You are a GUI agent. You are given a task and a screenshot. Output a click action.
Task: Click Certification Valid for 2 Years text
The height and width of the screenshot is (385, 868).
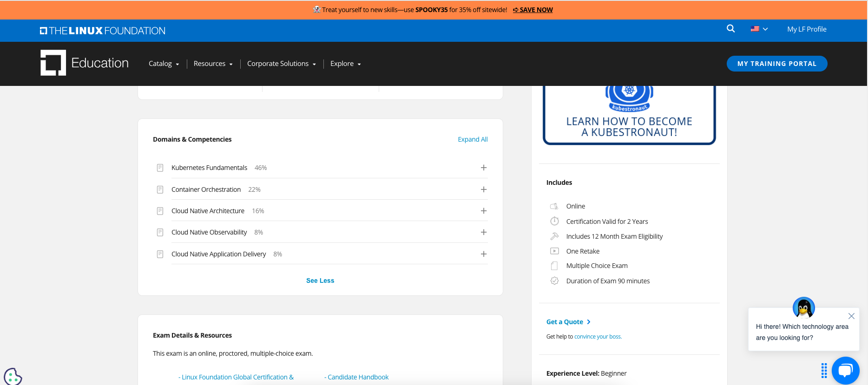[x=607, y=222]
